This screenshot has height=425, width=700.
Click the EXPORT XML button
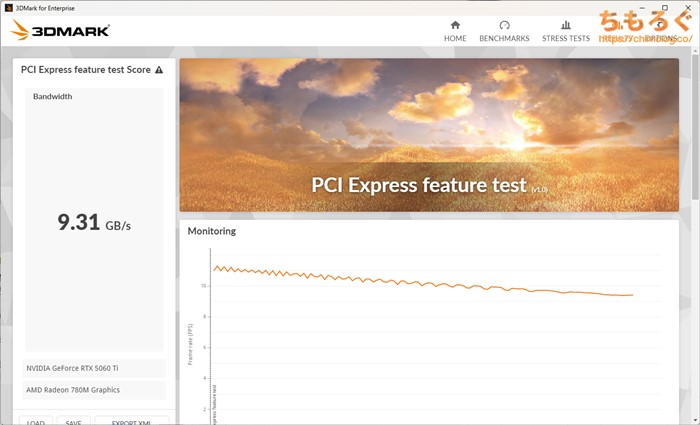(132, 421)
